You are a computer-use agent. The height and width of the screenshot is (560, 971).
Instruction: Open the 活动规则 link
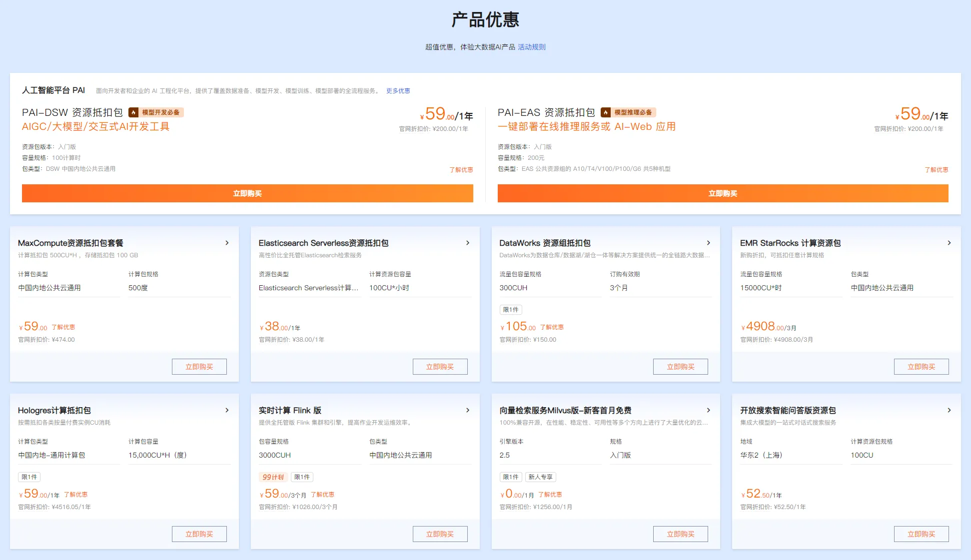click(x=531, y=47)
